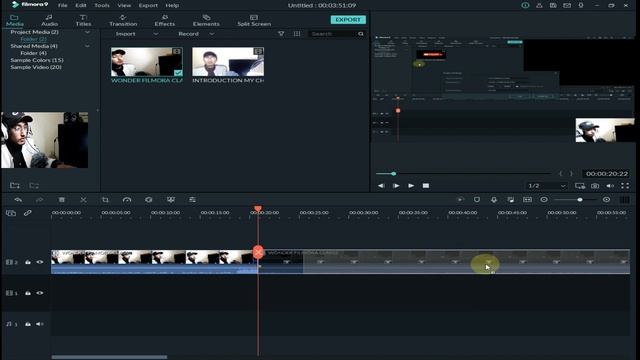Click the media search field
The width and height of the screenshot is (640, 360).
click(333, 34)
